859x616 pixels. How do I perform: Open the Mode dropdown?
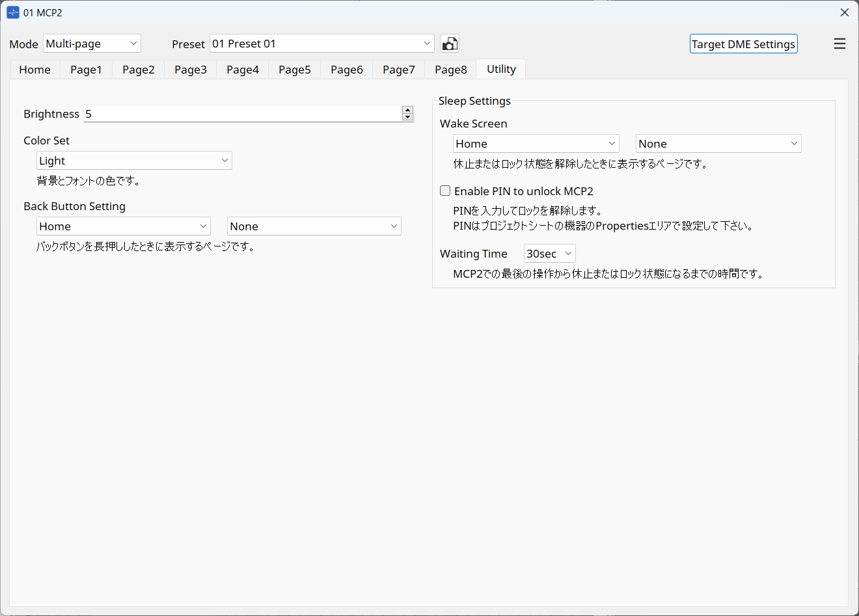click(92, 43)
